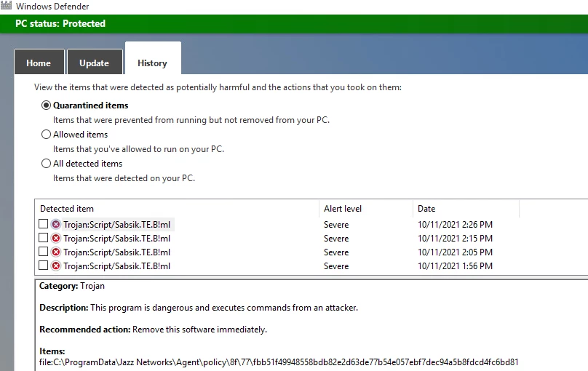The width and height of the screenshot is (588, 371).
Task: Select the Trojan:Script/Sabsik.TE.B!ml row from 2:05 PM
Action: [x=116, y=252]
